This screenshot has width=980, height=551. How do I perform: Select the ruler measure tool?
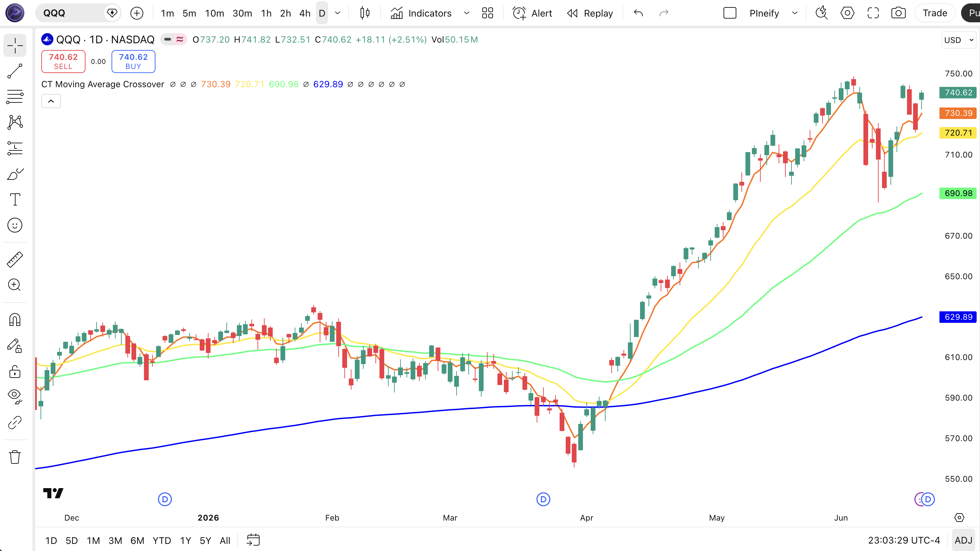click(15, 260)
